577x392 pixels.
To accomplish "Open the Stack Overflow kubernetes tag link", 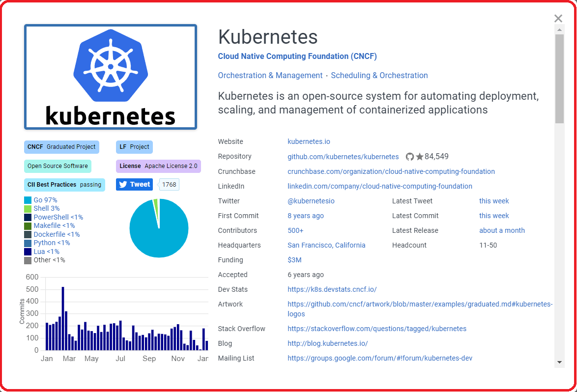I will [x=377, y=329].
